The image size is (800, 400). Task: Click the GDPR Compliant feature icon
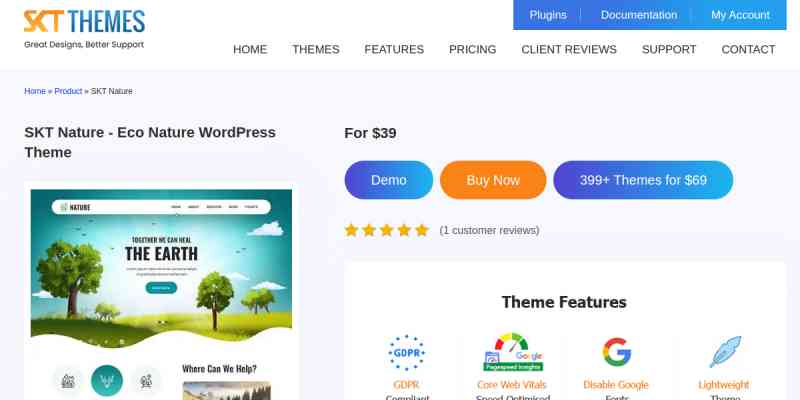tap(407, 353)
